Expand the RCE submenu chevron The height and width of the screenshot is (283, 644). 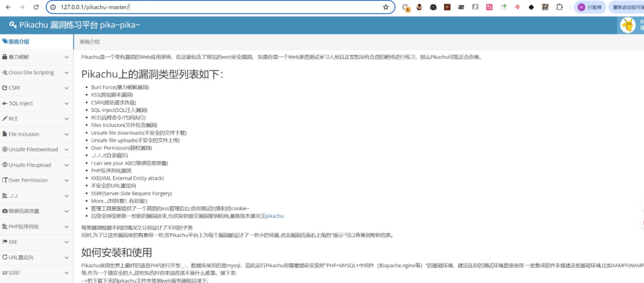[67, 119]
